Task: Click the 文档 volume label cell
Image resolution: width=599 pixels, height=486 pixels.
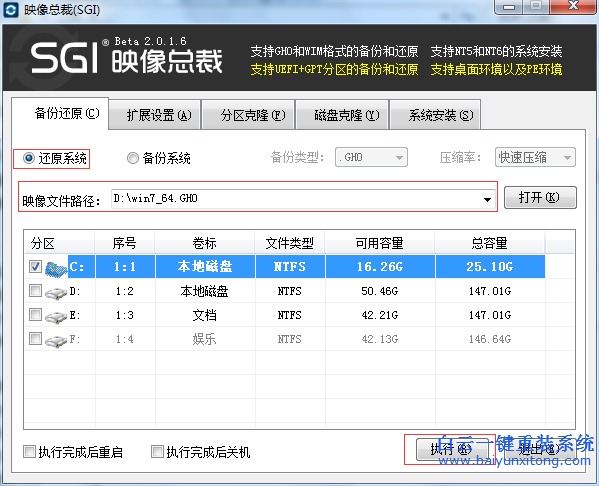Action: pyautogui.click(x=205, y=315)
